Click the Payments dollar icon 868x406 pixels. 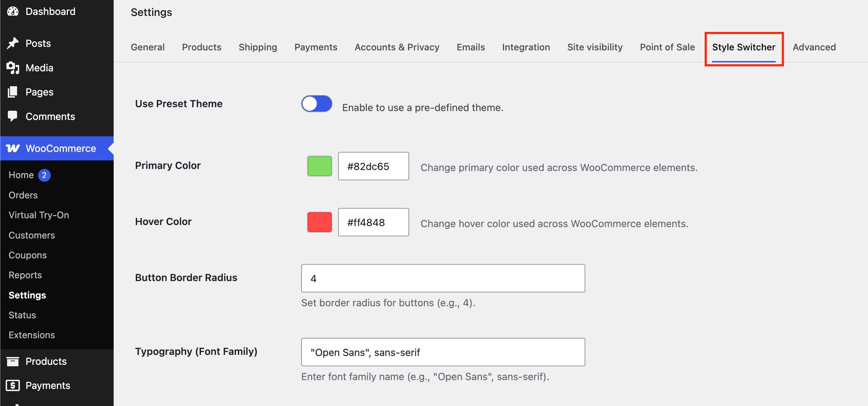[13, 385]
